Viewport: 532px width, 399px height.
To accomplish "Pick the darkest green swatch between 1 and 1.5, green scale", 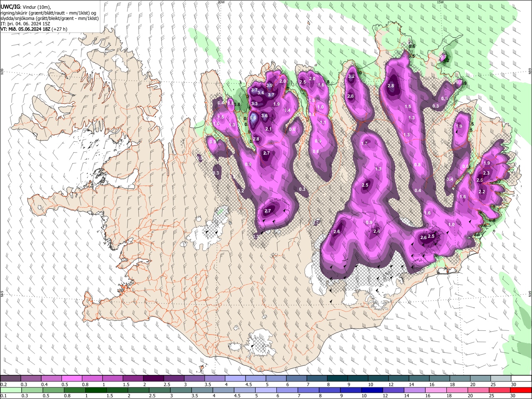I will [x=96, y=390].
